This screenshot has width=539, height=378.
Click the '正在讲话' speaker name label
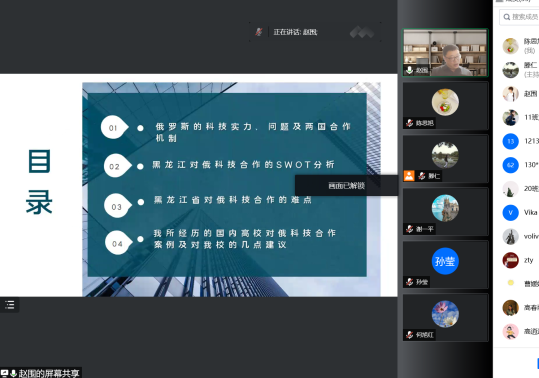tap(295, 32)
